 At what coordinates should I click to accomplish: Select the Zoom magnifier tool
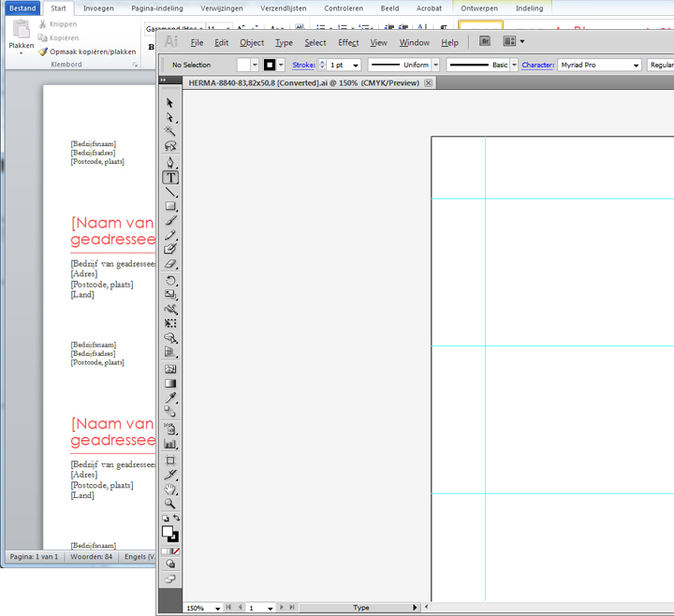click(170, 503)
